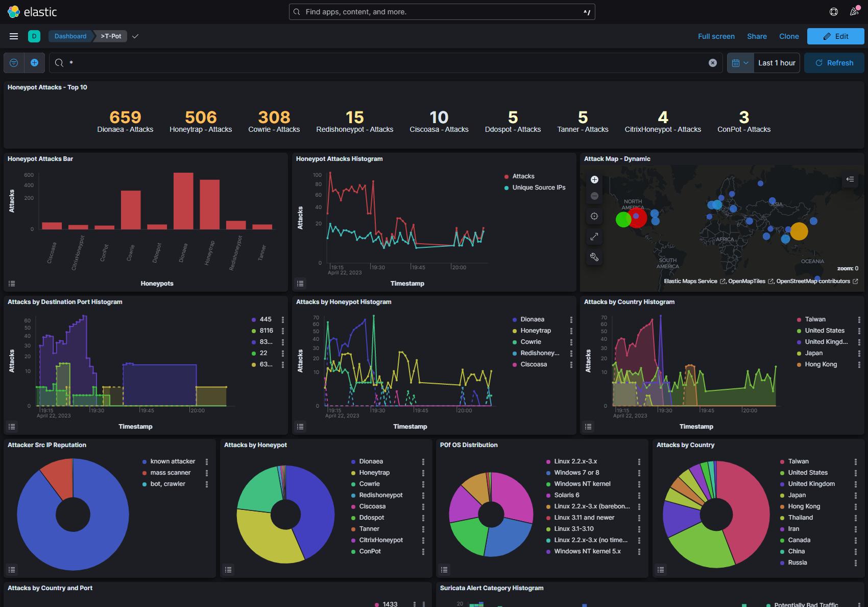Focus the global search field
868x607 pixels.
(442, 12)
